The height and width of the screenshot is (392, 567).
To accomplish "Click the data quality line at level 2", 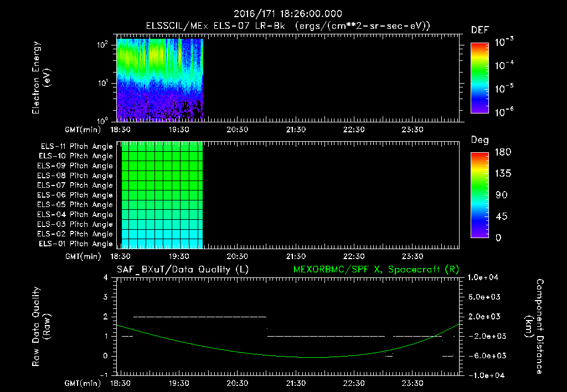I will tap(200, 317).
